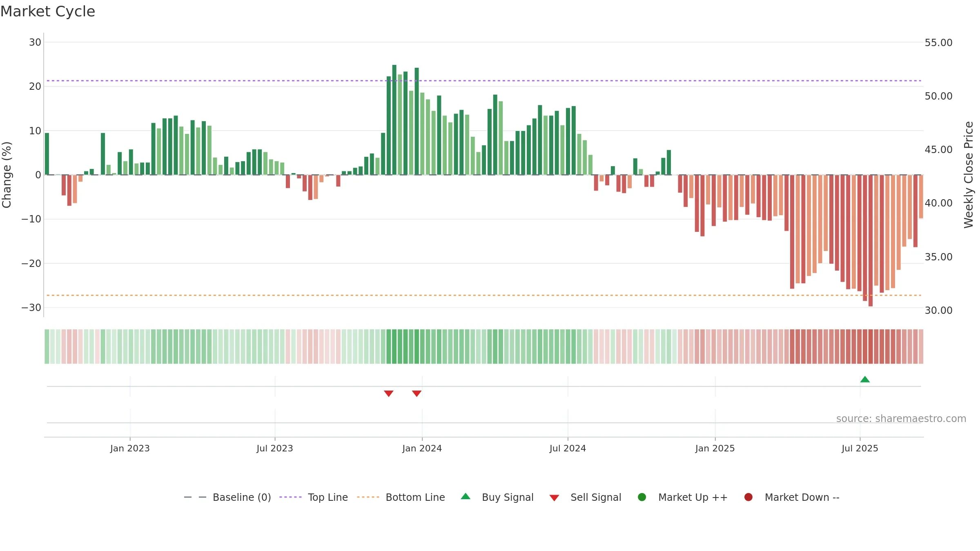Click the Jul 2025 x-axis label
The height and width of the screenshot is (551, 980).
click(x=860, y=448)
